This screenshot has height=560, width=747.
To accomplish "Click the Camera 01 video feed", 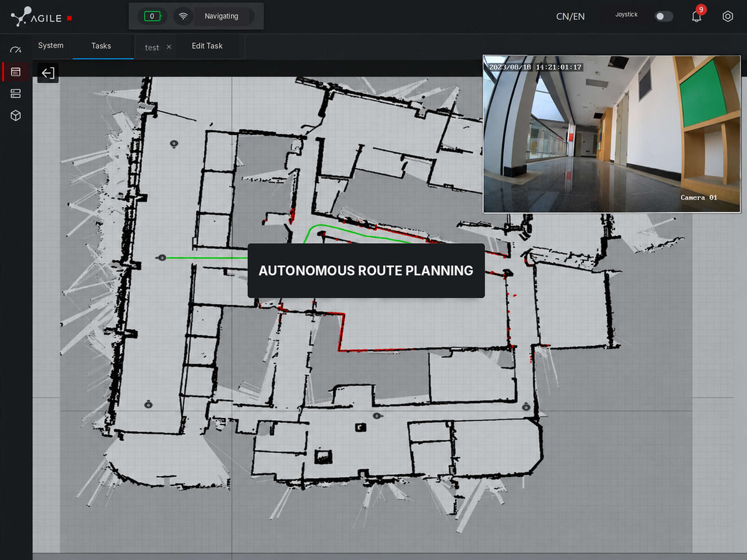I will coord(612,134).
